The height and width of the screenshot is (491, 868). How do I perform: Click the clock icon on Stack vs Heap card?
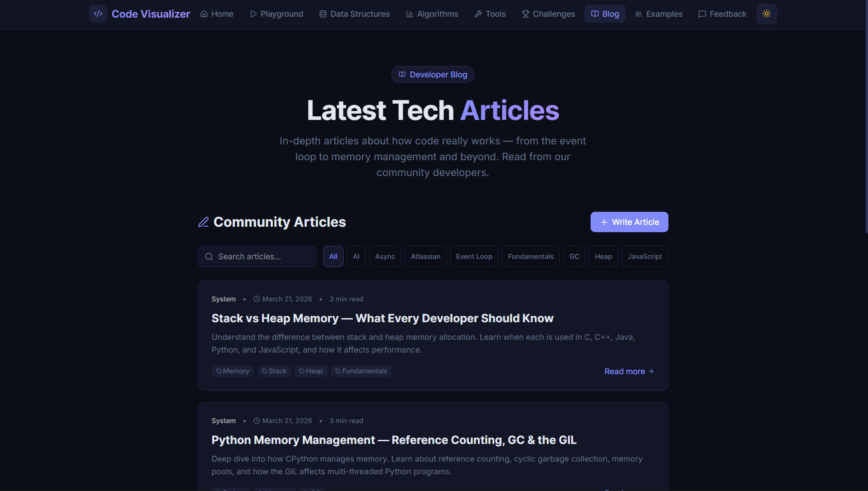point(257,299)
